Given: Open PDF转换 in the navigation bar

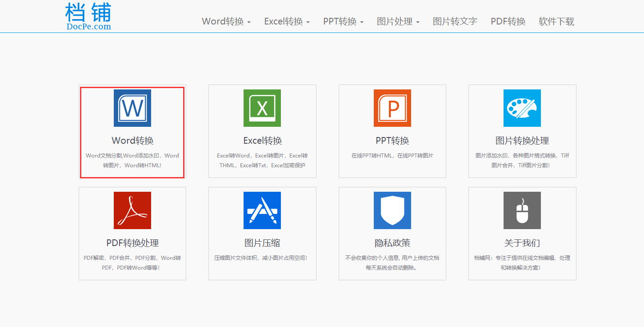Looking at the screenshot, I should pos(508,21).
